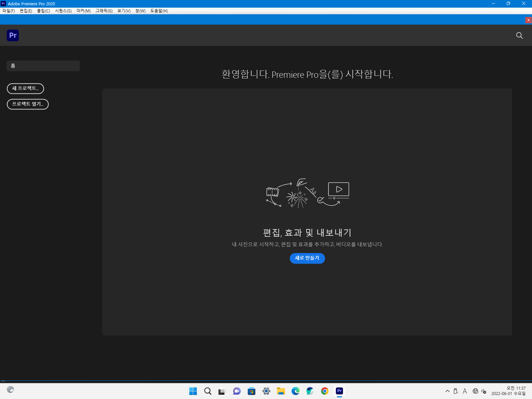
Task: Open the 클립(C) menu
Action: (44, 11)
